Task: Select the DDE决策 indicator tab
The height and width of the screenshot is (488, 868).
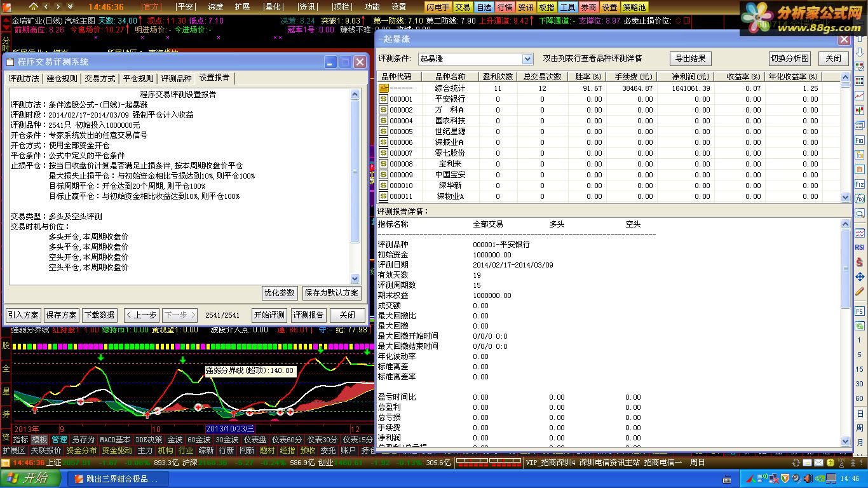Action: click(x=149, y=440)
